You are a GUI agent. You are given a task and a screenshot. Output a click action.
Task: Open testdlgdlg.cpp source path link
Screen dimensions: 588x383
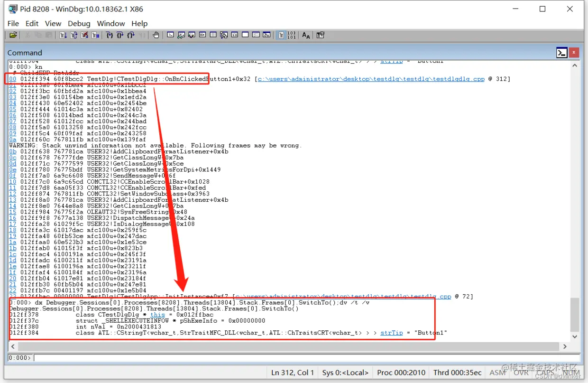tap(371, 79)
